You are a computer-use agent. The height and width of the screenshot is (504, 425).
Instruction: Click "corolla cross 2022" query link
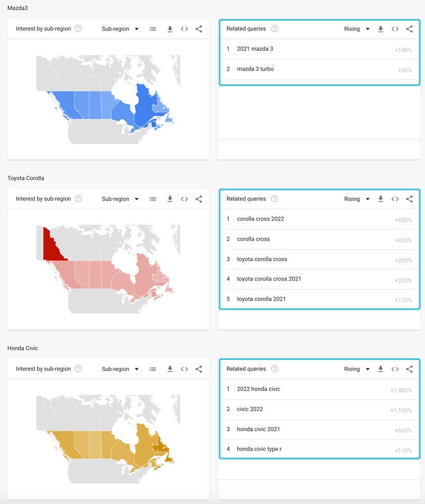point(260,219)
